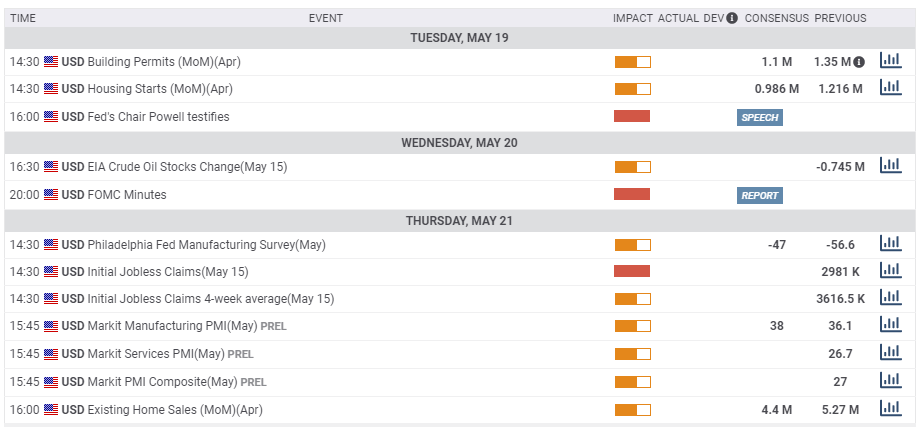This screenshot has width=924, height=427.
Task: Click info icon beside 1.35 M previous value
Action: coord(859,62)
